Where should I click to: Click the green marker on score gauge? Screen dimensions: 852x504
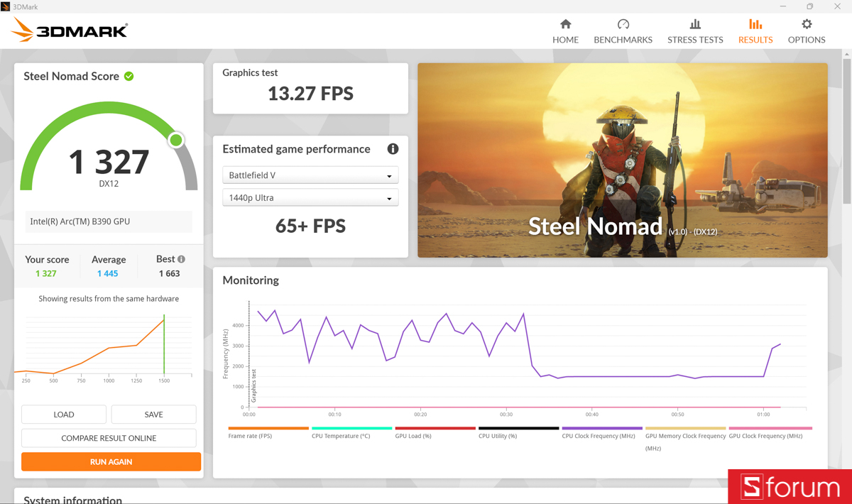[176, 140]
